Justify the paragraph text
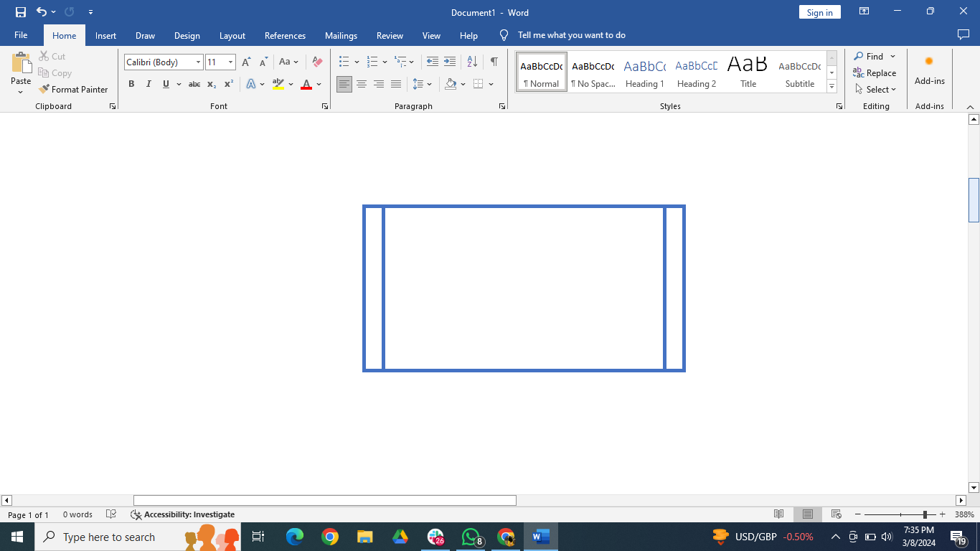Screen dimensions: 980x551 396,84
